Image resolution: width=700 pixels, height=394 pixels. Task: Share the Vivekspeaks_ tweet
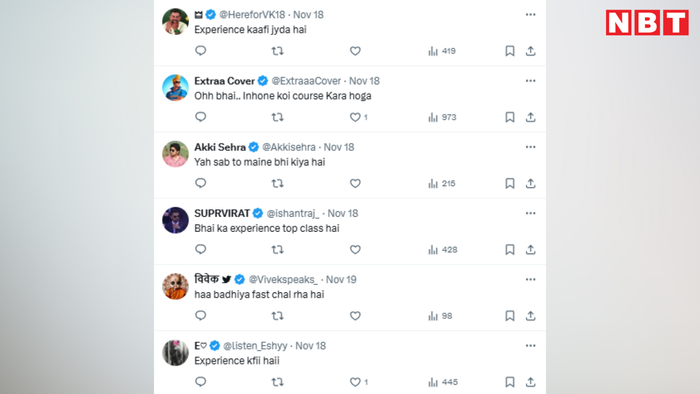click(530, 316)
